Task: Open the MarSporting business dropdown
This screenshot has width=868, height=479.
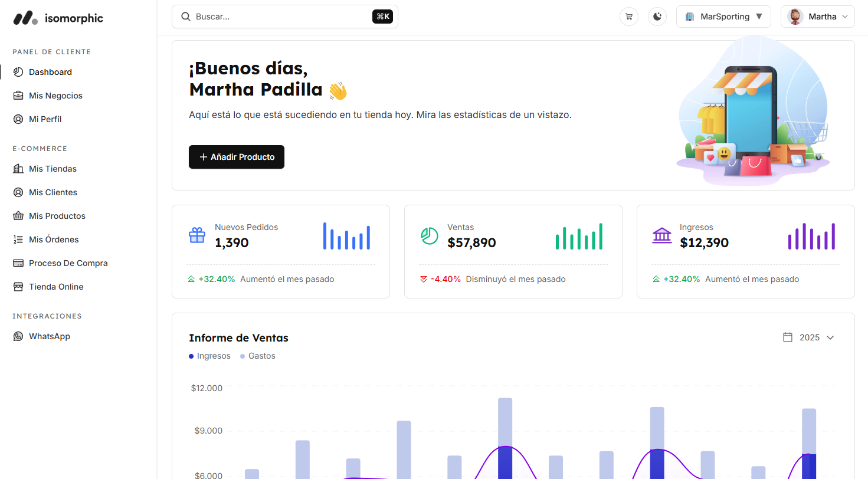Action: point(723,17)
